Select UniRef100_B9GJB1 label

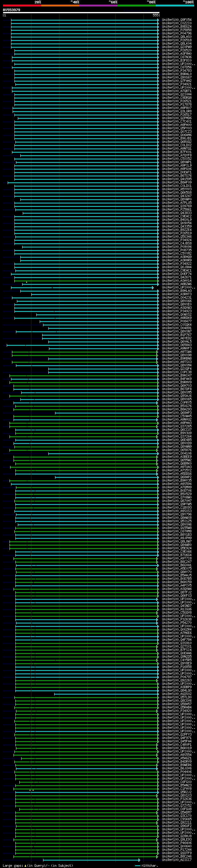177,139
